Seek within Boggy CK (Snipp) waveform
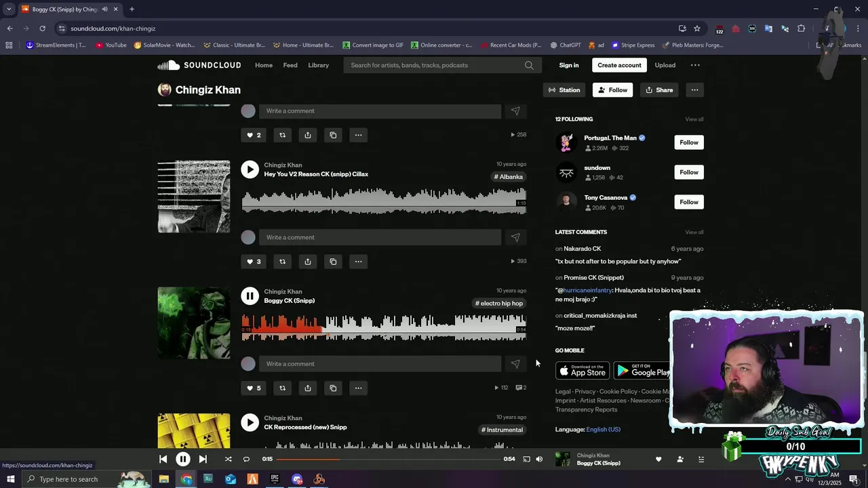 click(384, 328)
